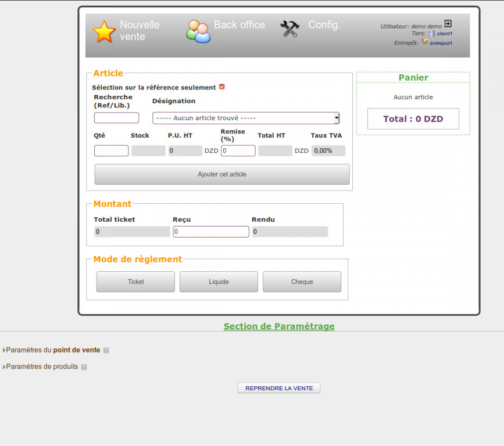Click help icon beside Paramètres du point de vente
The width and height of the screenshot is (504, 446).
[106, 350]
